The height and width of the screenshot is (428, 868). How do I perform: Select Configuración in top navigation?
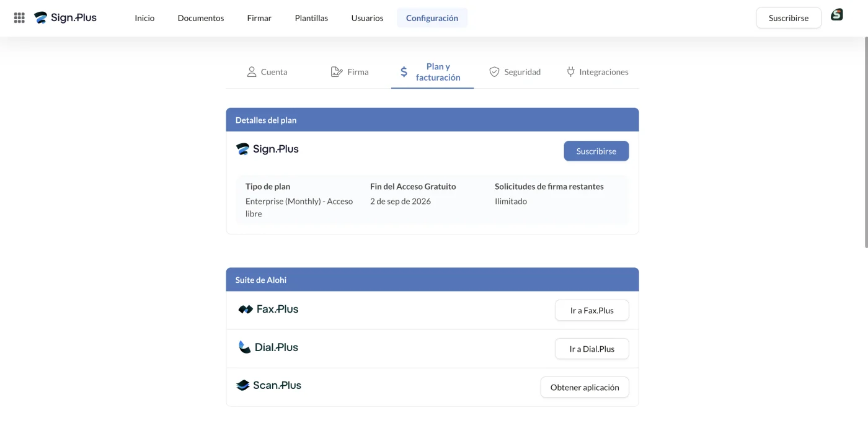pyautogui.click(x=432, y=18)
